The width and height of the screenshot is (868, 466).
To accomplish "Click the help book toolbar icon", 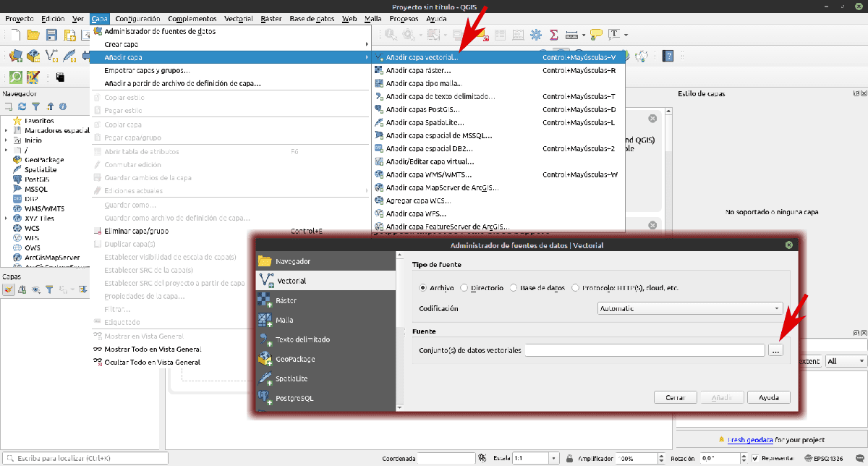I will [x=668, y=56].
